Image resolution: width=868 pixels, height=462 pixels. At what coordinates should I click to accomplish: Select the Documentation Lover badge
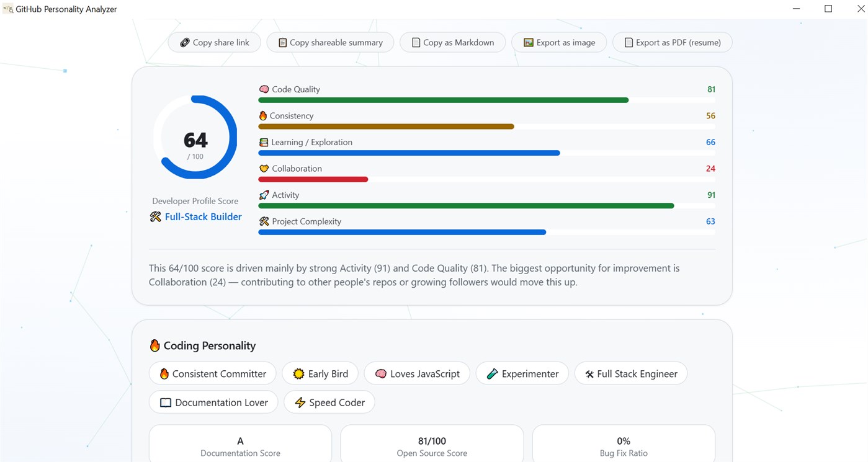point(213,402)
